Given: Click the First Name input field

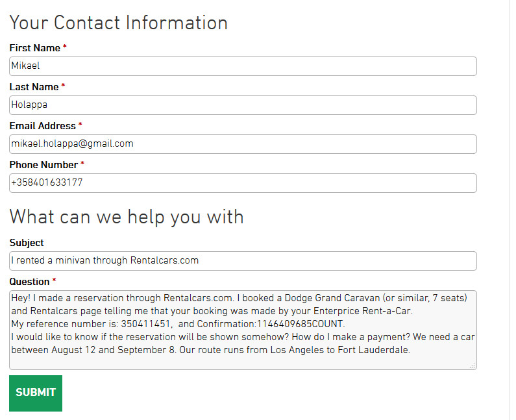Looking at the screenshot, I should tap(243, 66).
